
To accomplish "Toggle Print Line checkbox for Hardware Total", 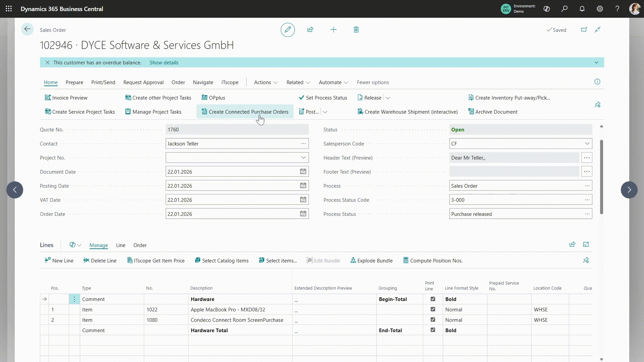I will [433, 330].
